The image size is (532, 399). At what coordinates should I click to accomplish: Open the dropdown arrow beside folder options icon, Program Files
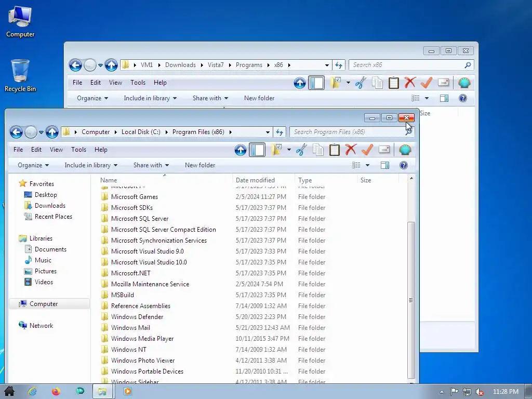point(289,150)
